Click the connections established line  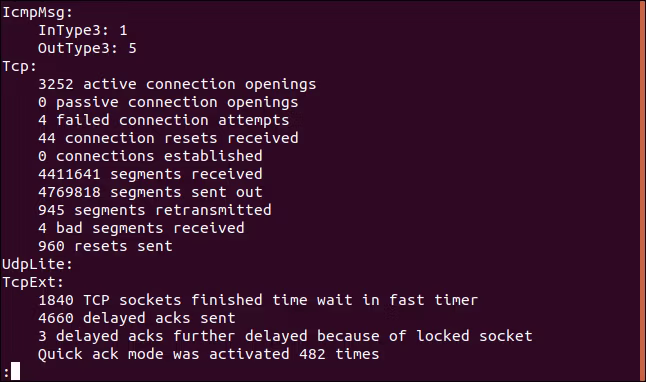click(x=150, y=156)
